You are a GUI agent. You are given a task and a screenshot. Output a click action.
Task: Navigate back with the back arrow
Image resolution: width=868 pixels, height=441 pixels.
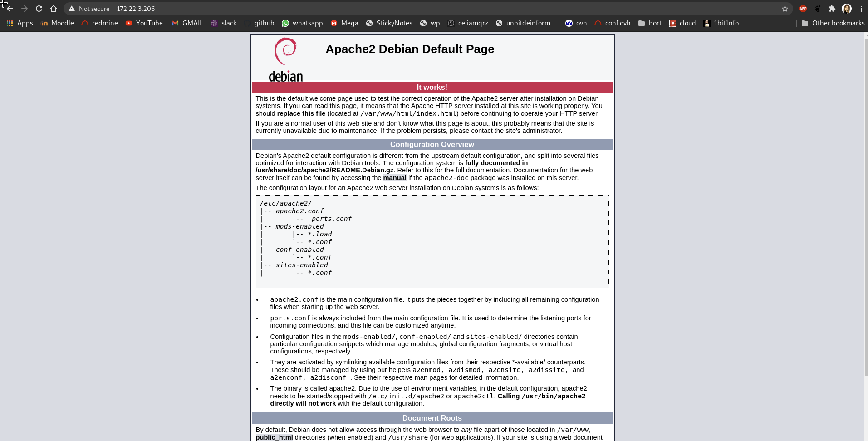[10, 8]
